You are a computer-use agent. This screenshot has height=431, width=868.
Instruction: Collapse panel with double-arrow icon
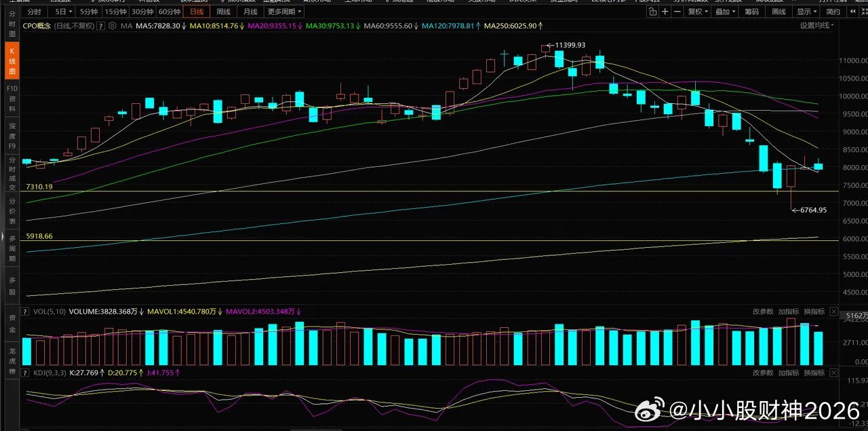854,12
